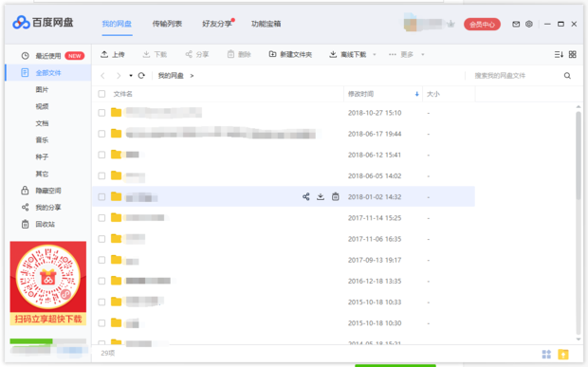Switch to the 好友分享 tab

(217, 24)
